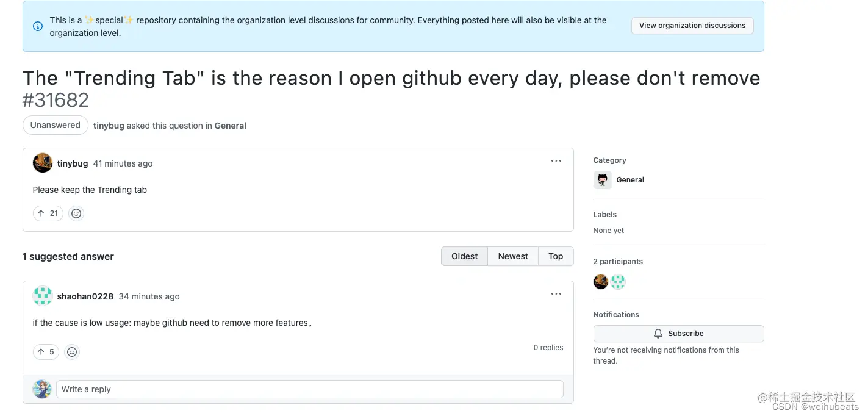Click the '34 minutes ago' timestamp
868x416 pixels.
point(149,296)
